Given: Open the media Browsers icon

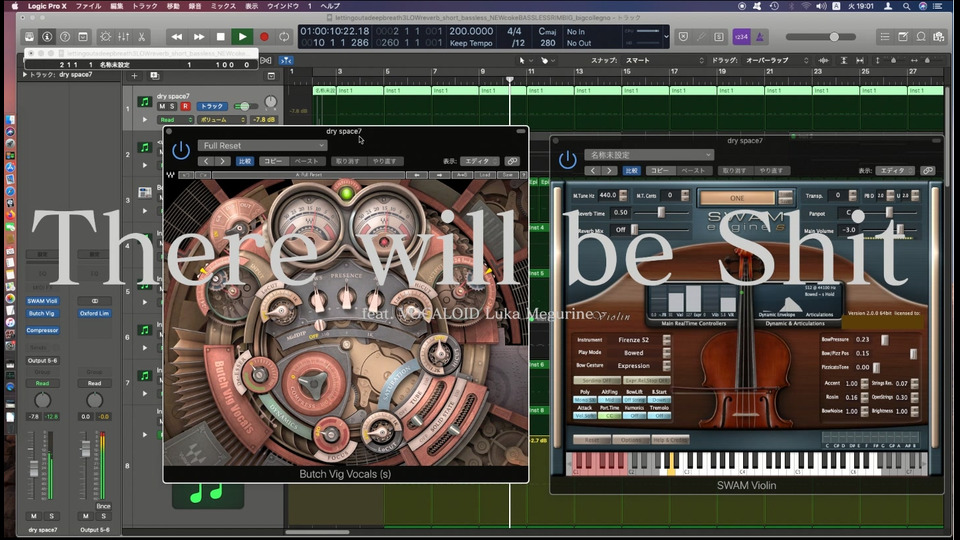Looking at the screenshot, I should click(x=939, y=37).
